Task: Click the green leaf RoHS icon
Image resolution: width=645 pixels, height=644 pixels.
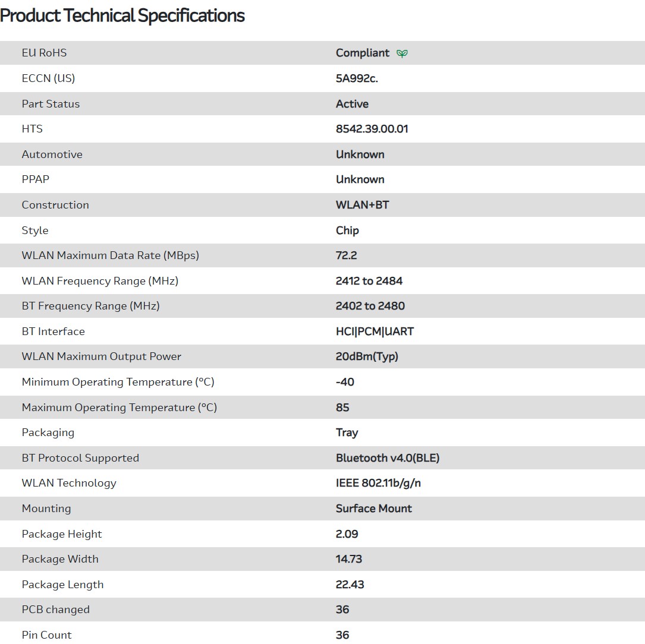Action: point(402,53)
